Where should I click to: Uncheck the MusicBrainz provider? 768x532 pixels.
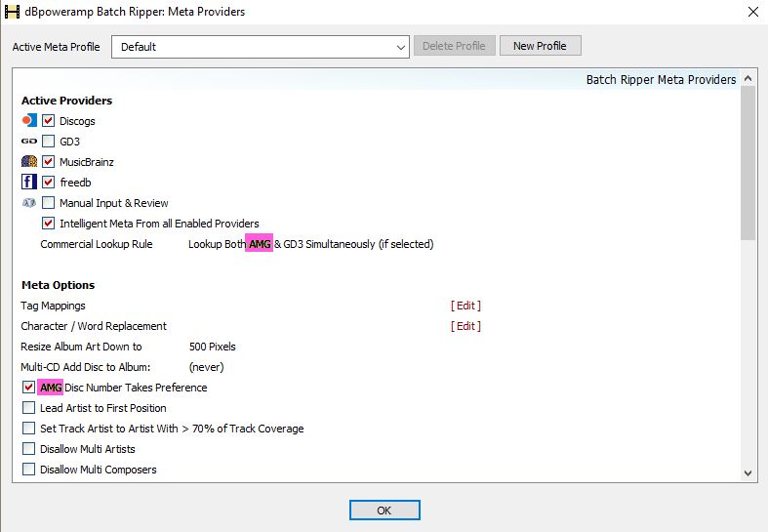click(x=49, y=162)
